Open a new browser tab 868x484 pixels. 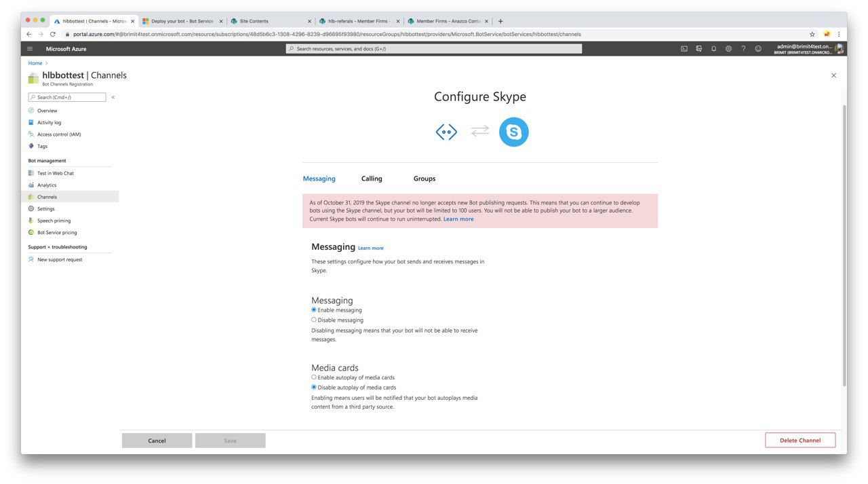coord(500,21)
